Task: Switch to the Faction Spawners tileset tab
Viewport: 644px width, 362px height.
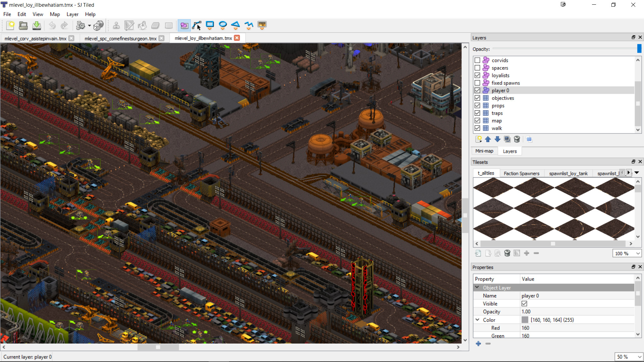Action: (522, 173)
